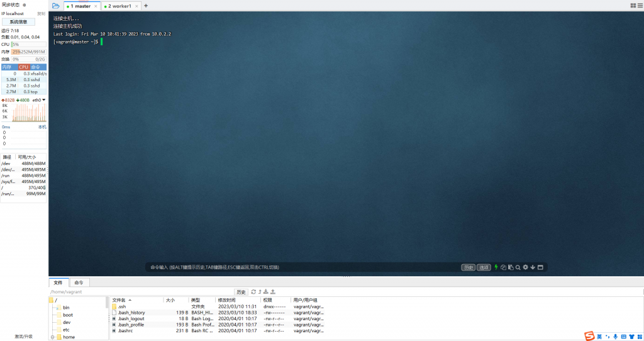The height and width of the screenshot is (341, 644).
Task: Refresh the file list
Action: pos(253,292)
